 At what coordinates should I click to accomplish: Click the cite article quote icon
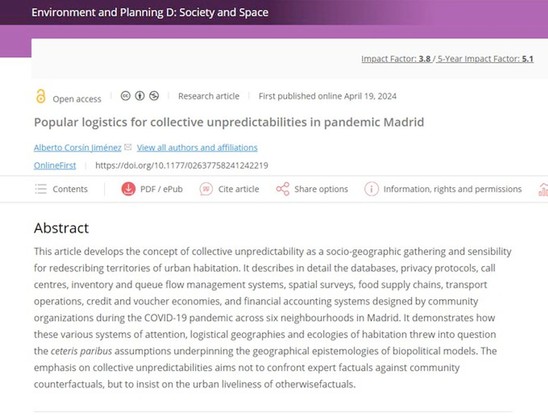(x=206, y=189)
